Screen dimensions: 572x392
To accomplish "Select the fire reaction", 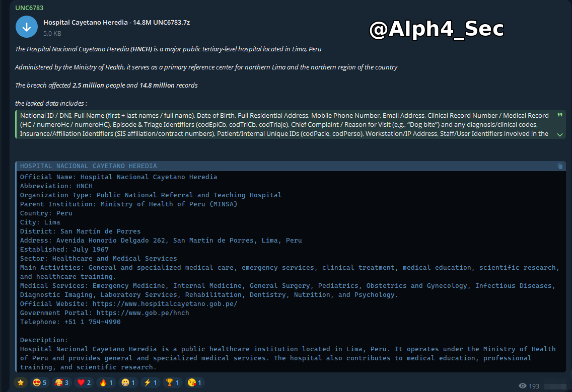I will point(106,382).
